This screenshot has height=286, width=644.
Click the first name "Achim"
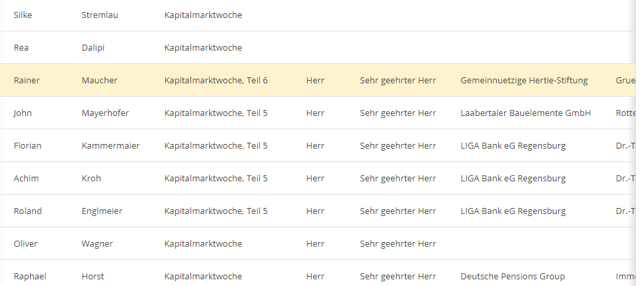tap(26, 179)
